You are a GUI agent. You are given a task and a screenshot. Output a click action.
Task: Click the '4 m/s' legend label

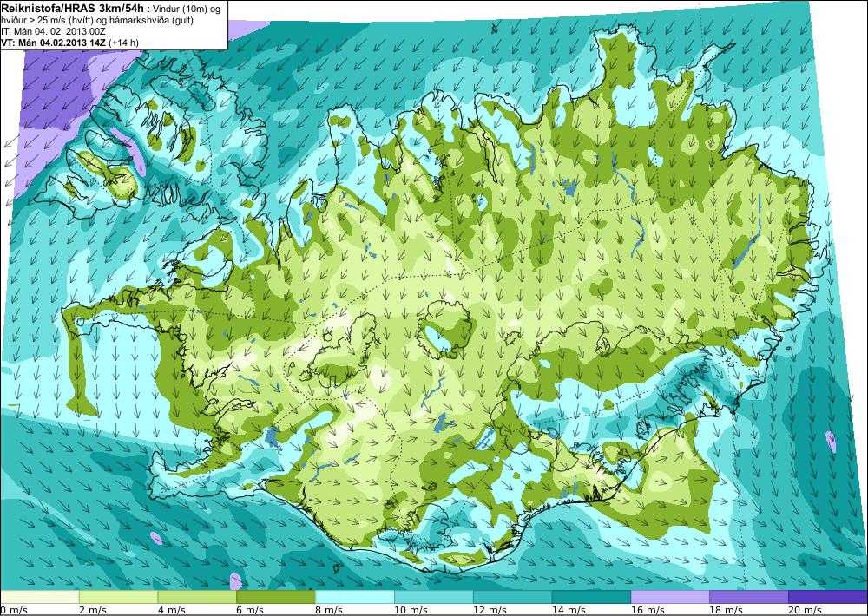tap(172, 610)
